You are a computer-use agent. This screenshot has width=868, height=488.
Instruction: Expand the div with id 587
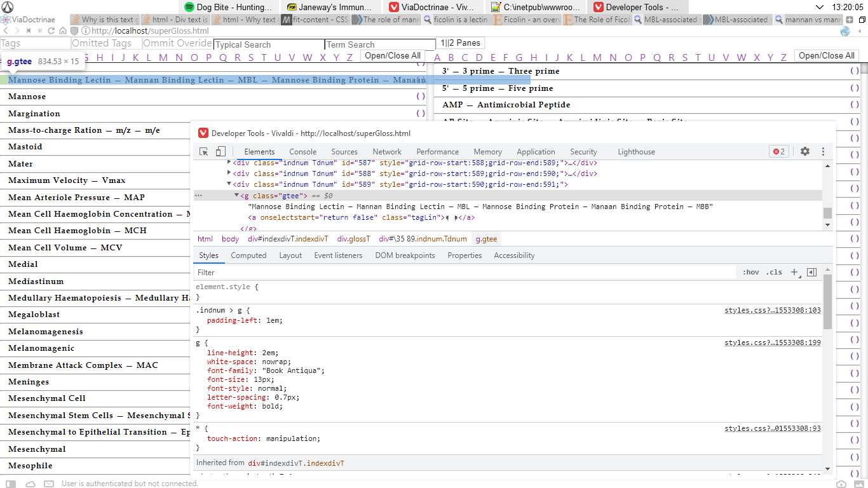tap(229, 163)
